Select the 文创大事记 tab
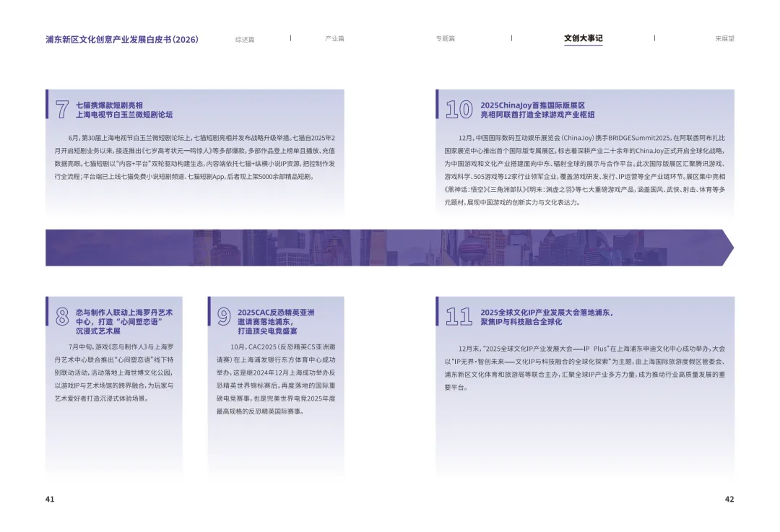This screenshot has width=780, height=532. [583, 38]
